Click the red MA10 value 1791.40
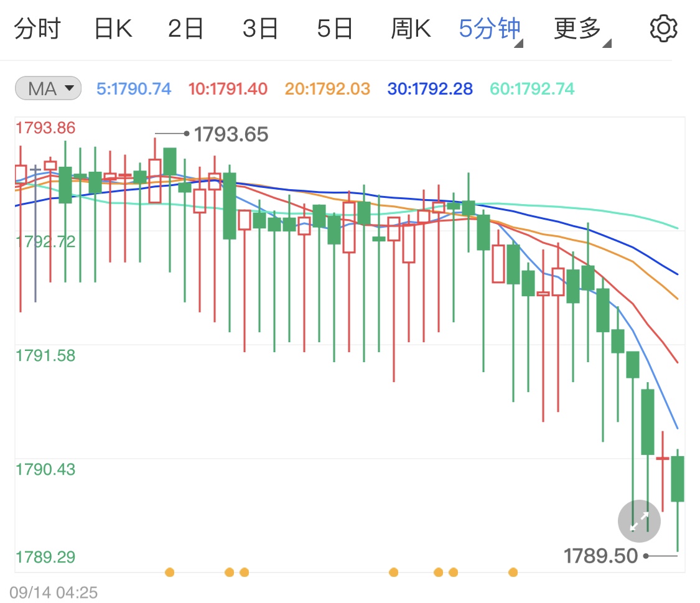 (x=228, y=88)
